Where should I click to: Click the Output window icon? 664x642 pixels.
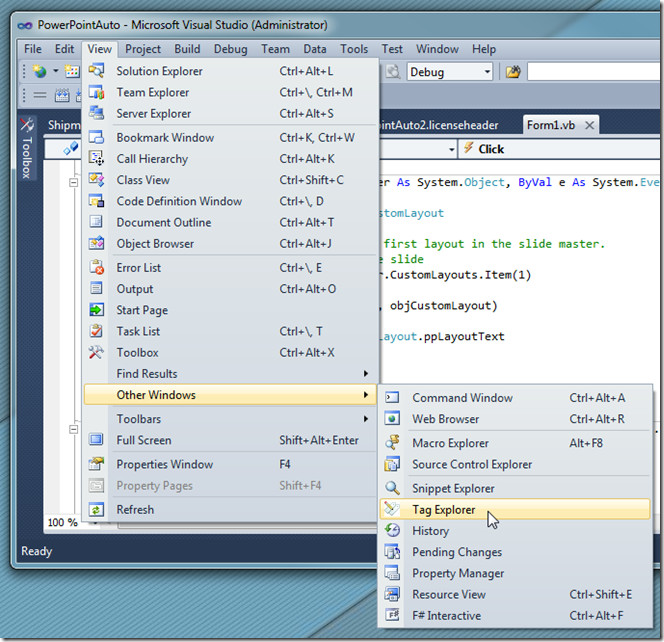coord(97,288)
